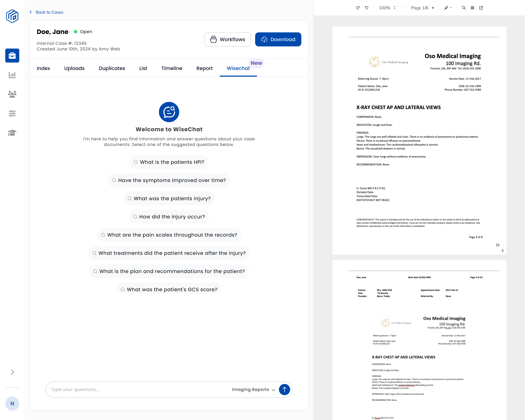Click the Download button
Viewport: 525px width, 420px height.
click(x=278, y=39)
